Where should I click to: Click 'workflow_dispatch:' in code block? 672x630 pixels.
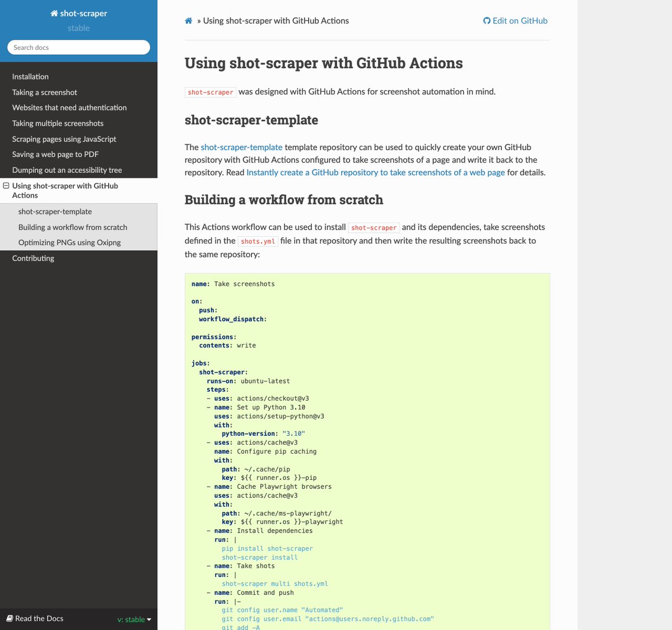pos(232,319)
